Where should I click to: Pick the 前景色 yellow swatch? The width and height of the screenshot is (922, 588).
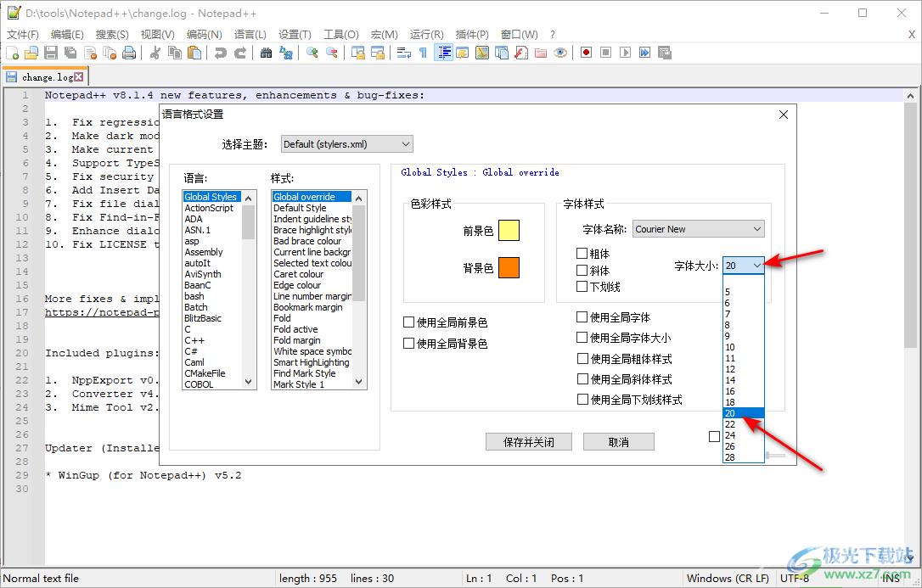[509, 231]
